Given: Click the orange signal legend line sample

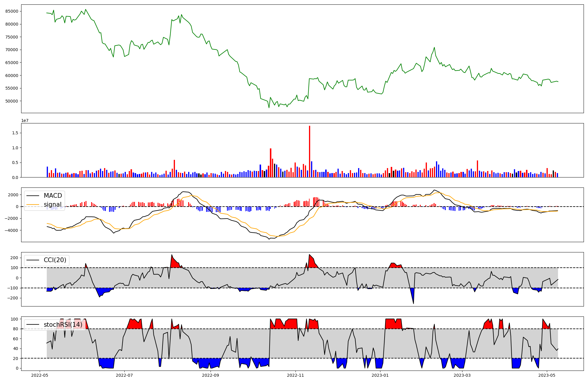Looking at the screenshot, I should [33, 205].
